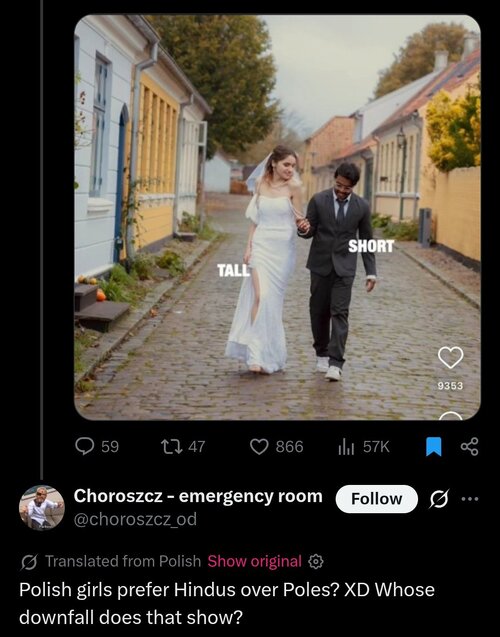Open the @choroszcz_od handle profile
Image resolution: width=500 pixels, height=637 pixels.
(135, 519)
